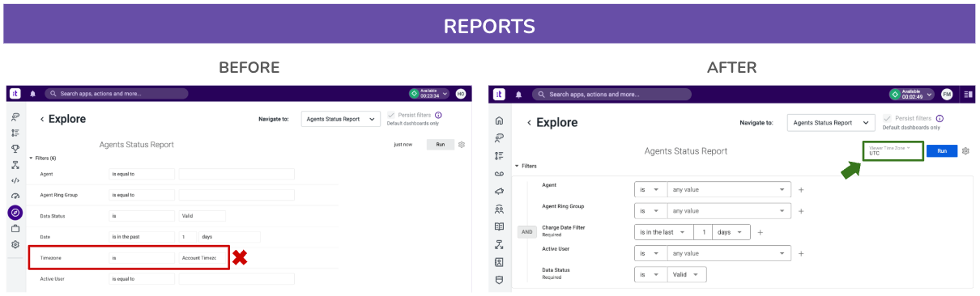Open the voicemail sidebar icon in AFTER panel
980x296 pixels.
pyautogui.click(x=500, y=173)
